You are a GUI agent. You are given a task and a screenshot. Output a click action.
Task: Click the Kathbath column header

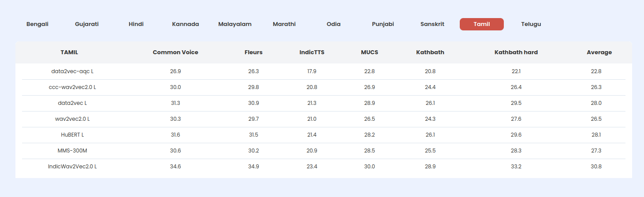430,52
